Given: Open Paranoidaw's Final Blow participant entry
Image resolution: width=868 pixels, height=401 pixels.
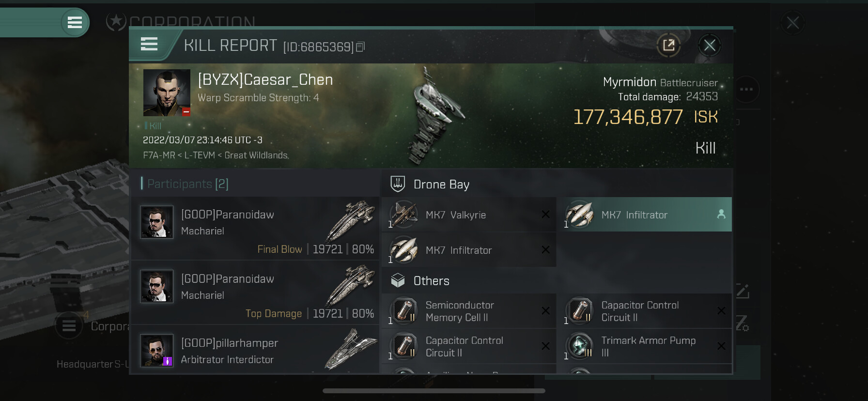Looking at the screenshot, I should click(x=255, y=228).
